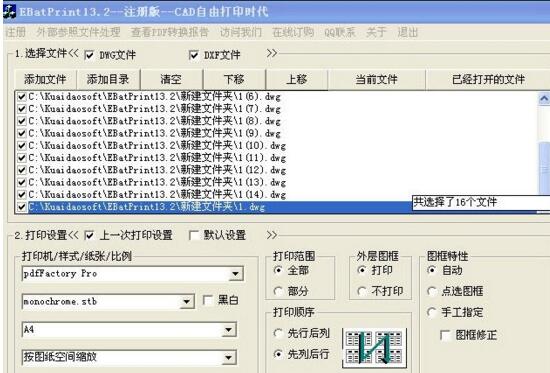The image size is (550, 373).
Task: Toggle the DXF文件 checkbox
Action: (193, 55)
